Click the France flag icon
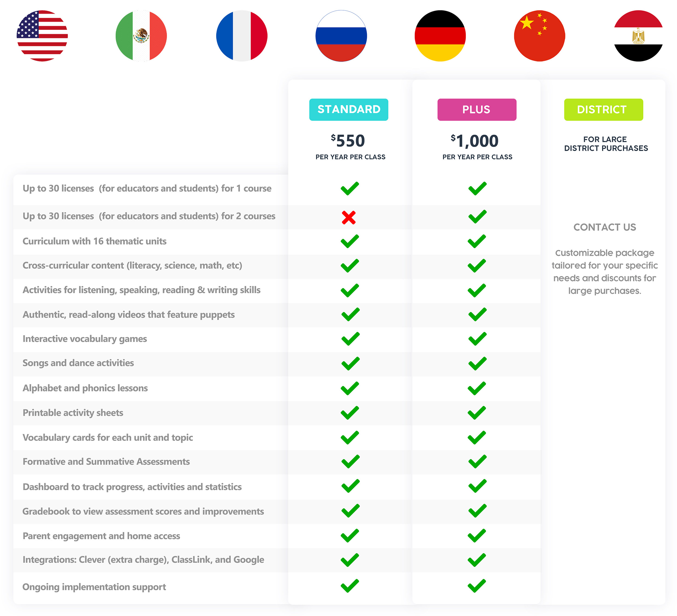Screen dimensions: 677x616 [x=241, y=36]
